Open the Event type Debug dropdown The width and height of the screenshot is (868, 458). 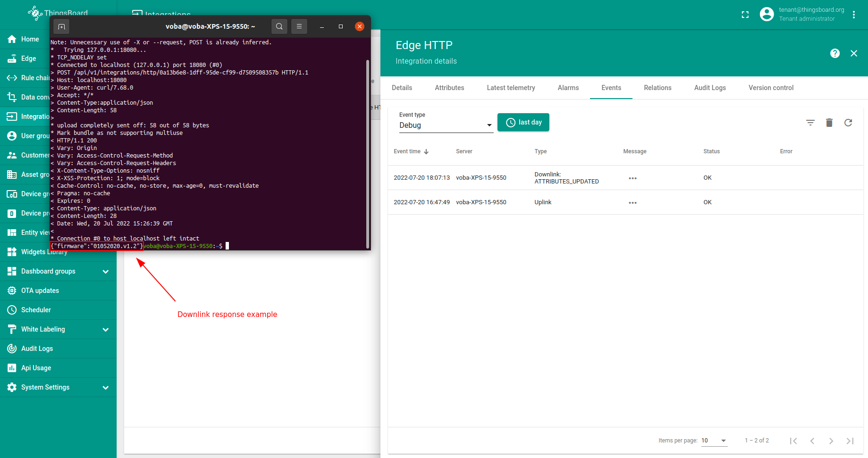pos(446,125)
